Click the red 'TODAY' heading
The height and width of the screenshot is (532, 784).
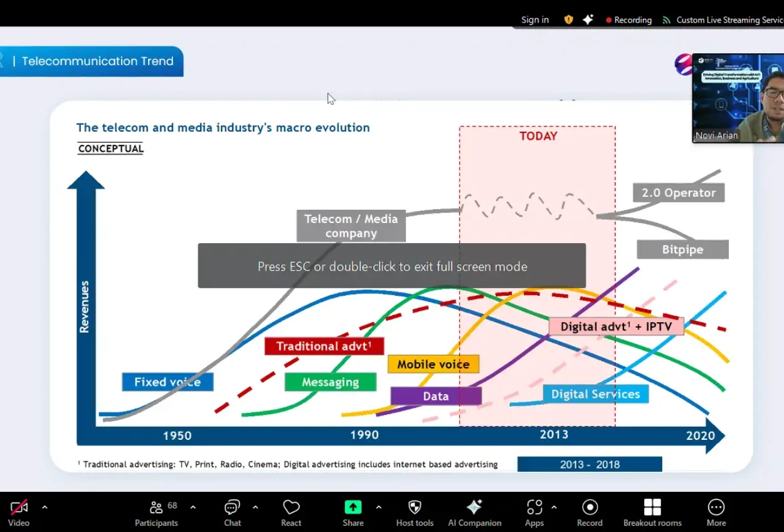tap(538, 136)
